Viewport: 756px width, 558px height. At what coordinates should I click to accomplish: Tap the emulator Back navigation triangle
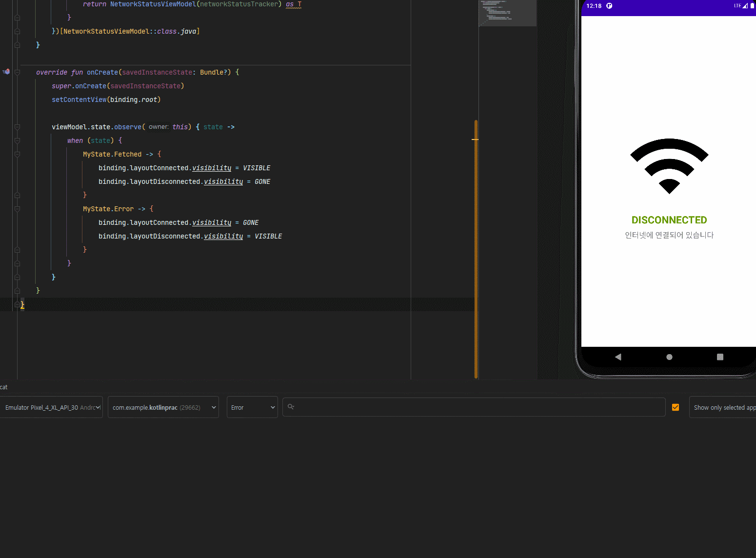point(618,357)
